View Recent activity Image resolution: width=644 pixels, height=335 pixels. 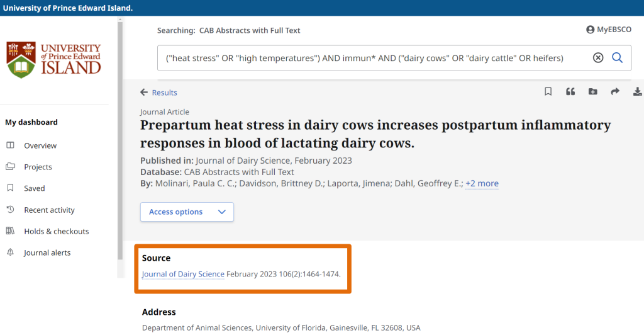click(x=49, y=210)
